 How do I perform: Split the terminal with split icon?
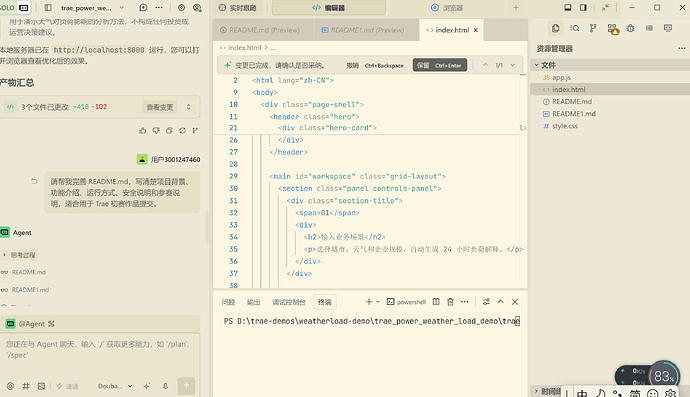(436, 301)
